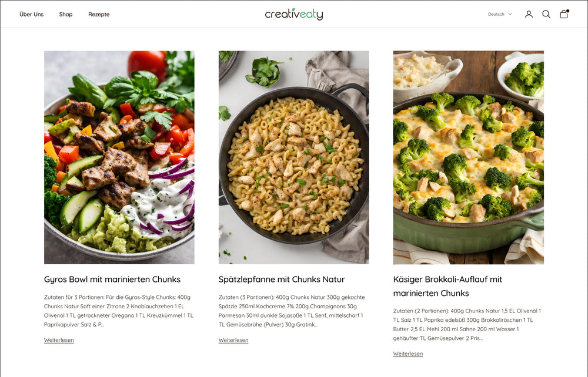
Task: Click Weiterlesen under Spätzlepfanne recipe
Action: pos(233,340)
